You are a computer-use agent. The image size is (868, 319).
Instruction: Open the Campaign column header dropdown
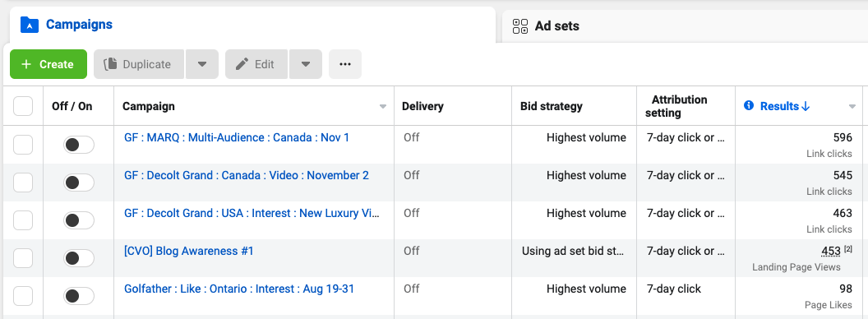382,107
